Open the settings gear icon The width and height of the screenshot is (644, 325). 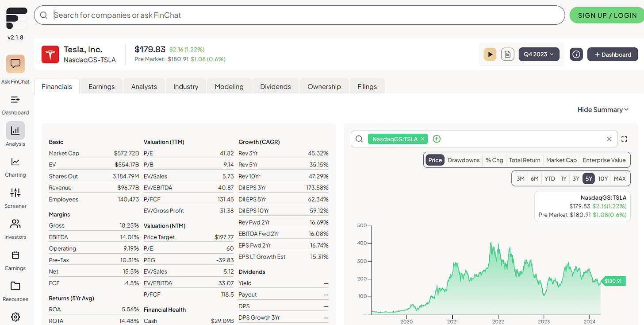[15, 317]
